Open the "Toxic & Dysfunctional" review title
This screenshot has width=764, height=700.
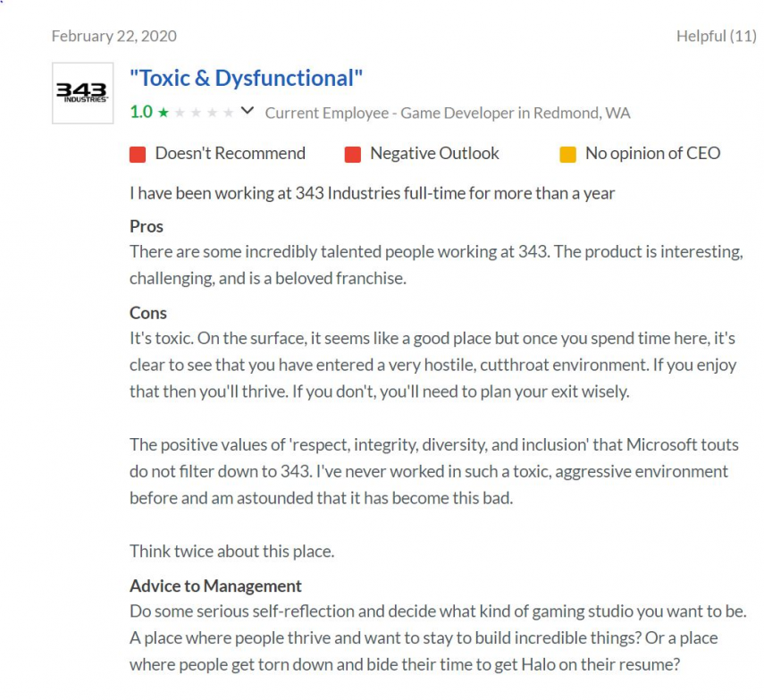[x=246, y=78]
